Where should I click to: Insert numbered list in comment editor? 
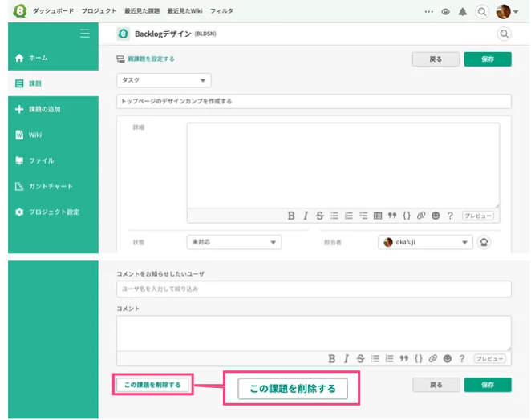[390, 359]
